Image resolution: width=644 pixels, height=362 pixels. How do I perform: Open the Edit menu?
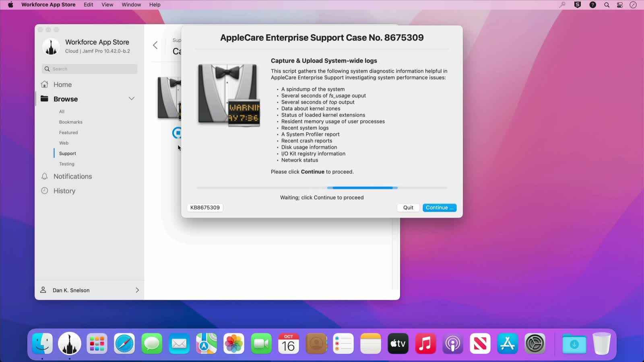click(x=89, y=5)
